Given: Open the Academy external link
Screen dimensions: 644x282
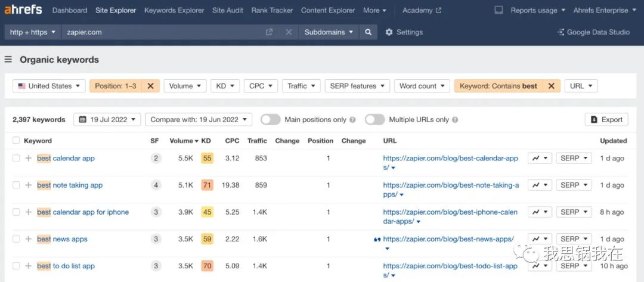Looking at the screenshot, I should 422,10.
